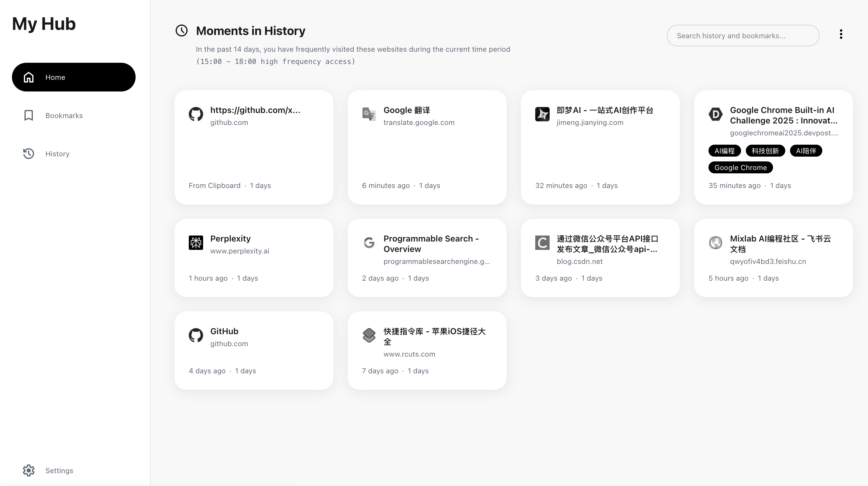868x486 pixels.
Task: Select the Home navigation item
Action: 73,77
